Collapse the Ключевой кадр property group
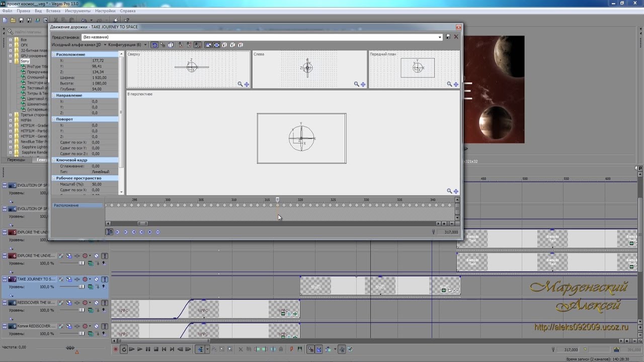The image size is (644, 362). (54, 160)
